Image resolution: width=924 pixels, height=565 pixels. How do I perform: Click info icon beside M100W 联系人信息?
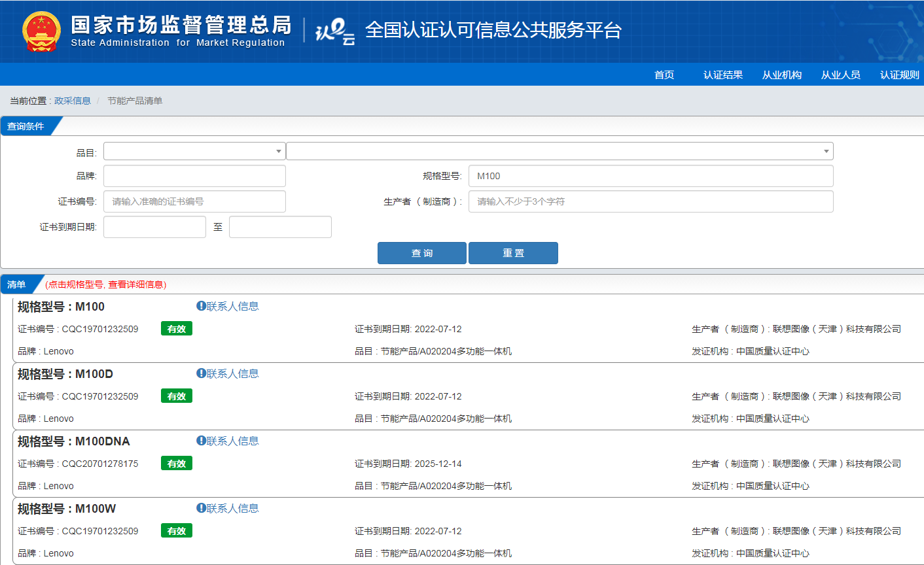[x=202, y=508]
